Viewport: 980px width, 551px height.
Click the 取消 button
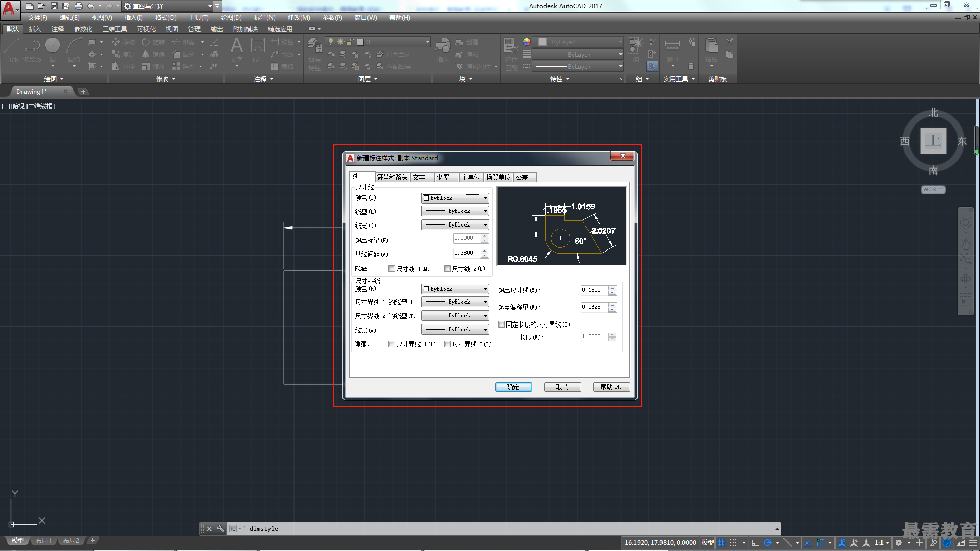pos(562,387)
